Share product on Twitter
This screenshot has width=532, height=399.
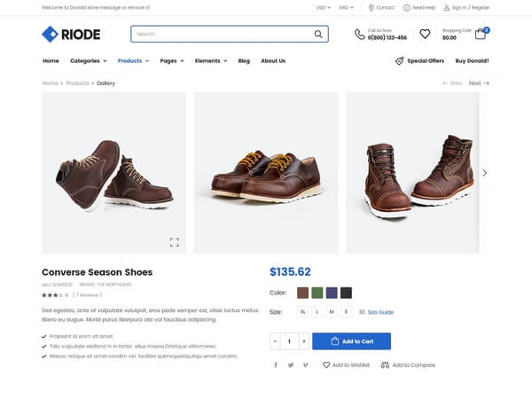click(x=291, y=365)
